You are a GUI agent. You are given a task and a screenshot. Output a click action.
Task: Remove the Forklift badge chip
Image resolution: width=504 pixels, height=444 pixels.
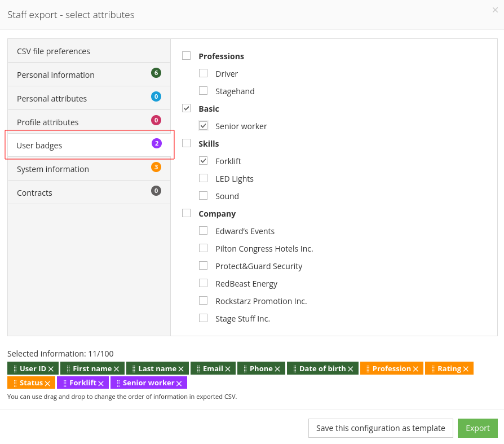pyautogui.click(x=101, y=383)
